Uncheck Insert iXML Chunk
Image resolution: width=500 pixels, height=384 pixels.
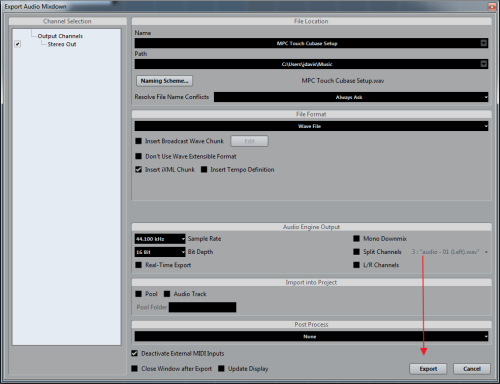coord(138,170)
